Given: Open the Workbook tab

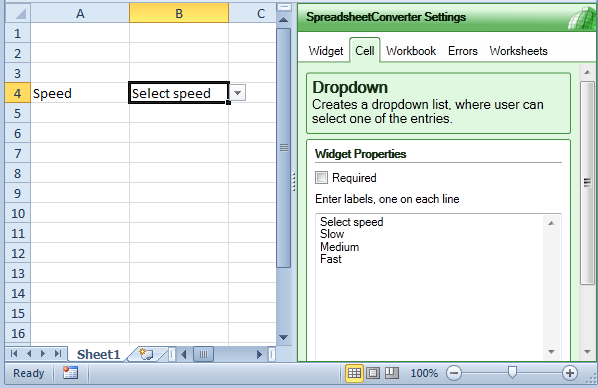Looking at the screenshot, I should (x=411, y=51).
